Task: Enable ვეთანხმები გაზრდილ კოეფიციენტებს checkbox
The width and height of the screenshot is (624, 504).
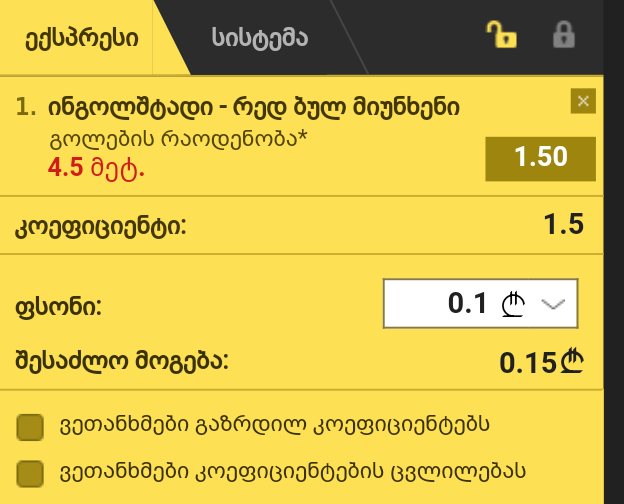Action: pyautogui.click(x=30, y=427)
